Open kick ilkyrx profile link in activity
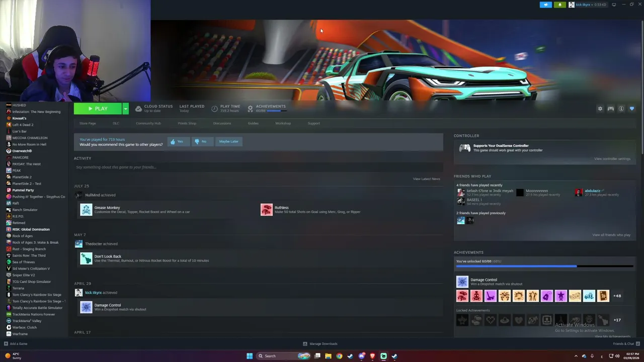The height and width of the screenshot is (362, 644). coord(93,293)
